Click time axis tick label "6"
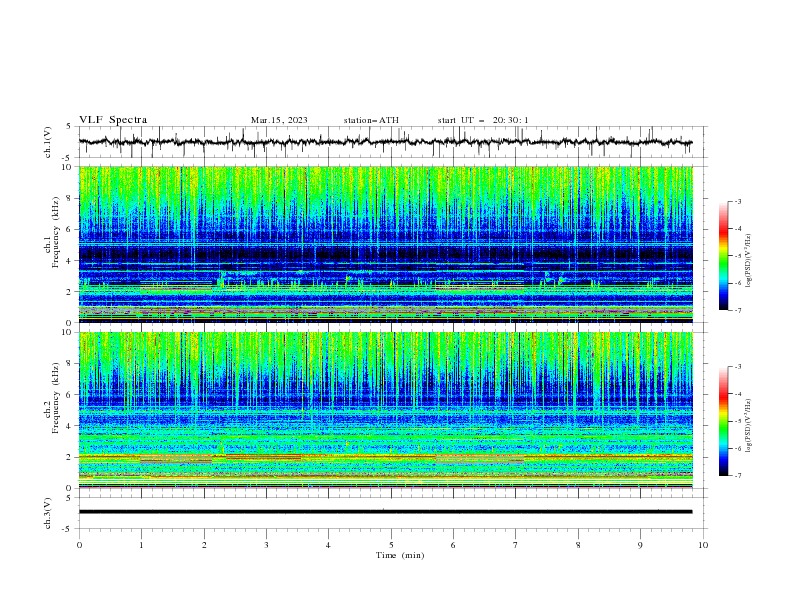Screen dimensions: 792x612 (453, 545)
